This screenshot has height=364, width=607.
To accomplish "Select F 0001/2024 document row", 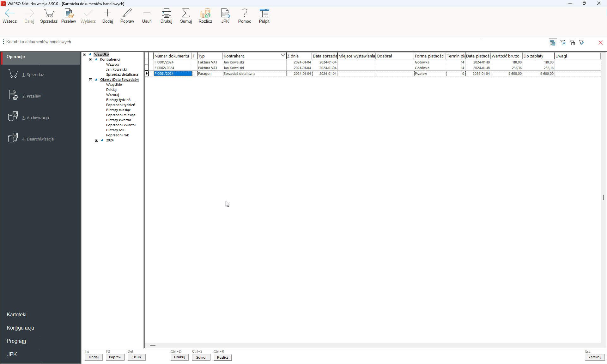I will point(172,62).
